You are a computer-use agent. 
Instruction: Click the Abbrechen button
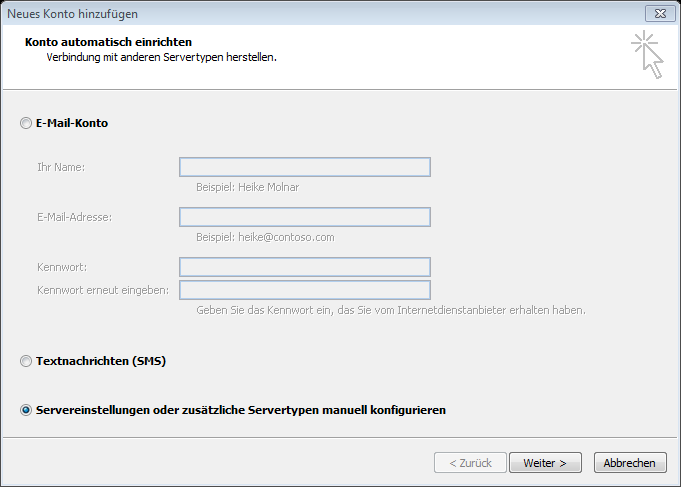click(630, 463)
